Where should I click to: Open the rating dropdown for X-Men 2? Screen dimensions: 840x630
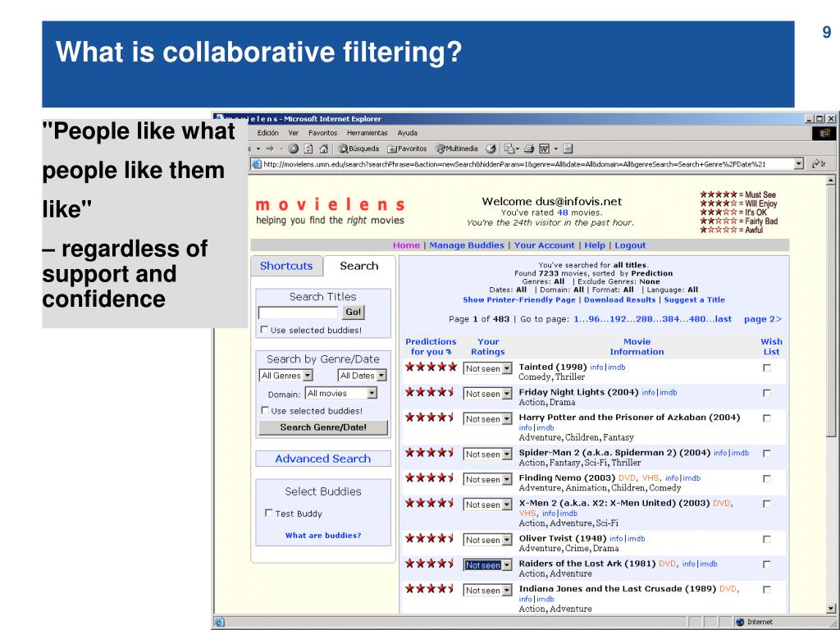487,504
